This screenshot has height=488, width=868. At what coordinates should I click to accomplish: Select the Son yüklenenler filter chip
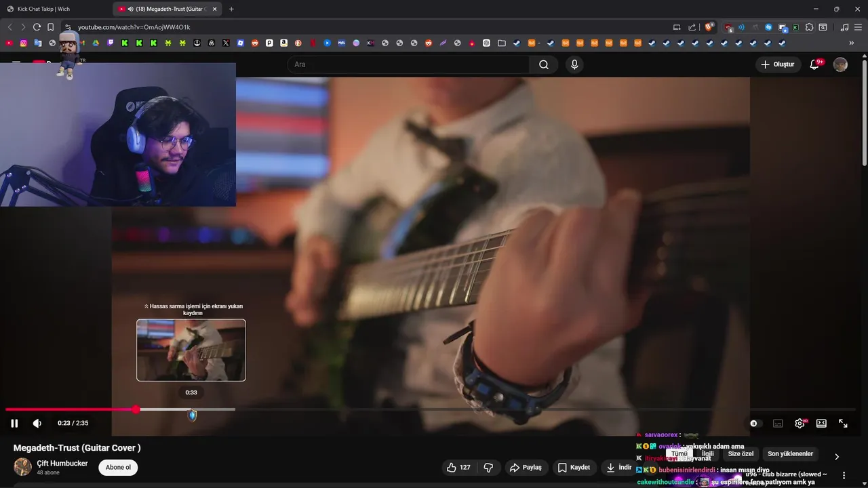tap(790, 454)
